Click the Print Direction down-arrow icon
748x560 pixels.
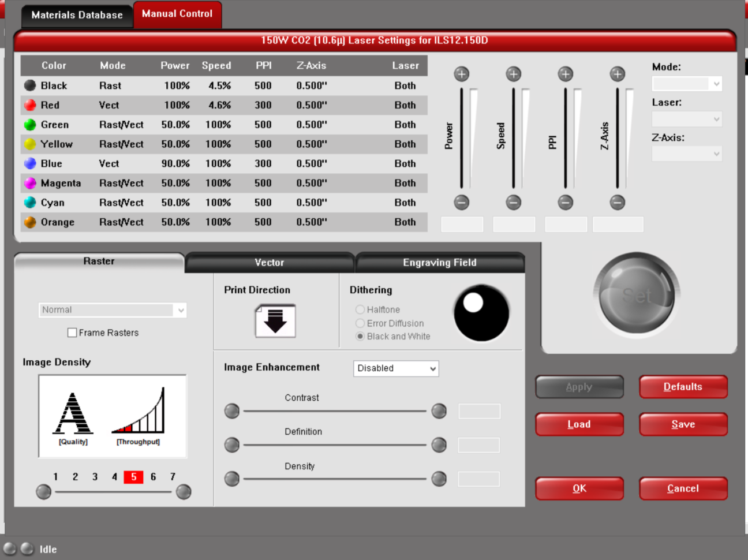coord(275,321)
